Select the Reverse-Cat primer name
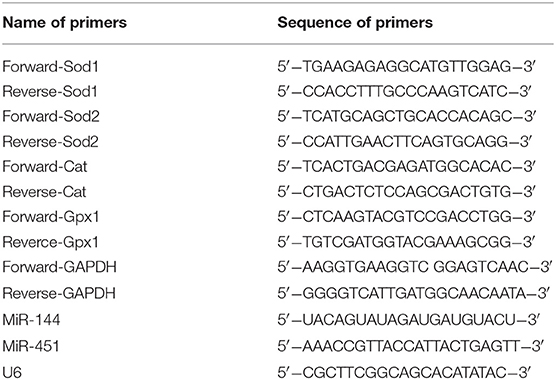The width and height of the screenshot is (556, 380). (44, 192)
